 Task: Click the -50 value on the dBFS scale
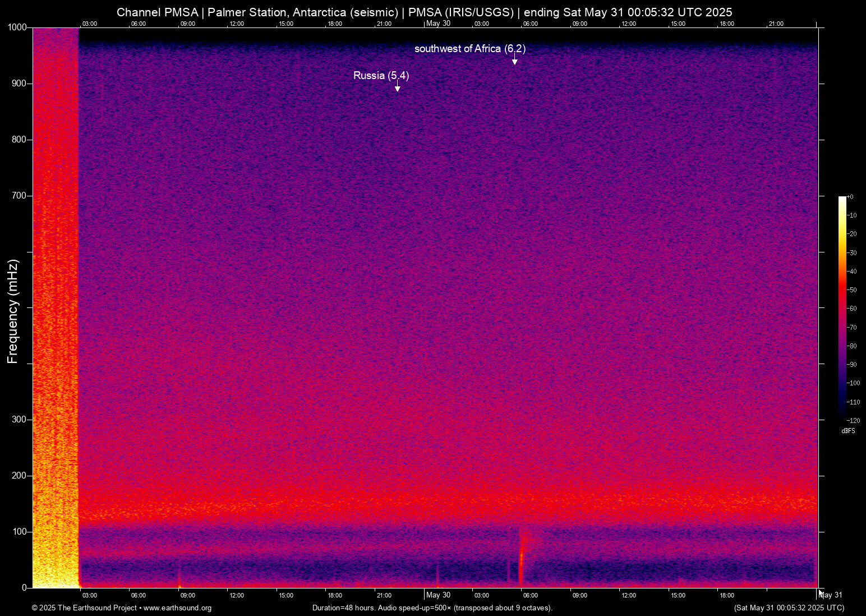(853, 290)
